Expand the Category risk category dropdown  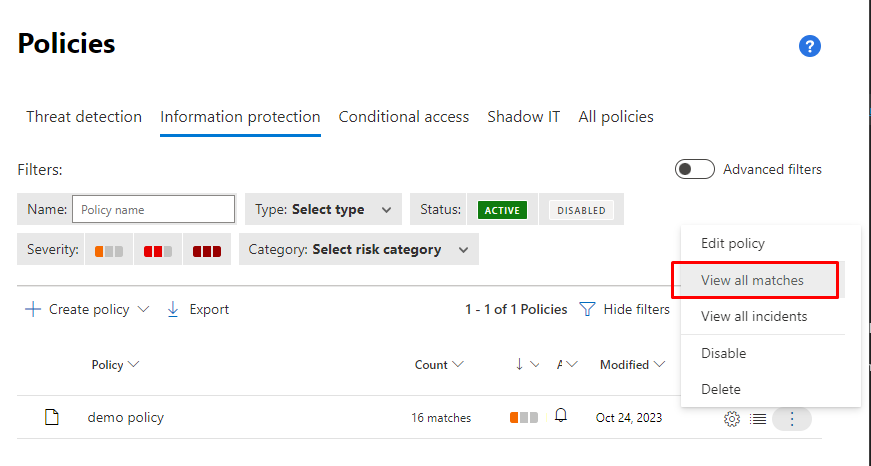358,249
